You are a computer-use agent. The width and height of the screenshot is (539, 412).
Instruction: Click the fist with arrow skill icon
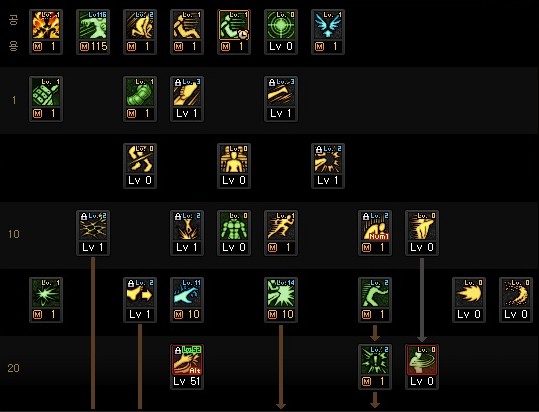tap(140, 293)
